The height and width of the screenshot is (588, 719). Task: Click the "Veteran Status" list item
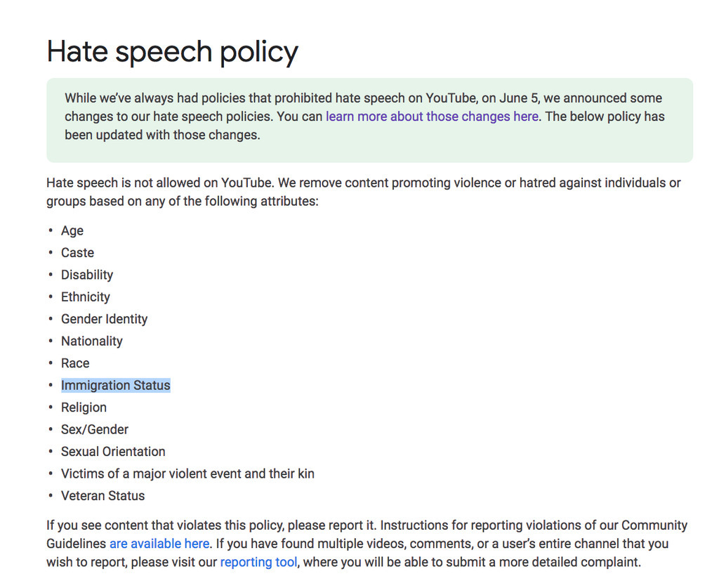(103, 496)
